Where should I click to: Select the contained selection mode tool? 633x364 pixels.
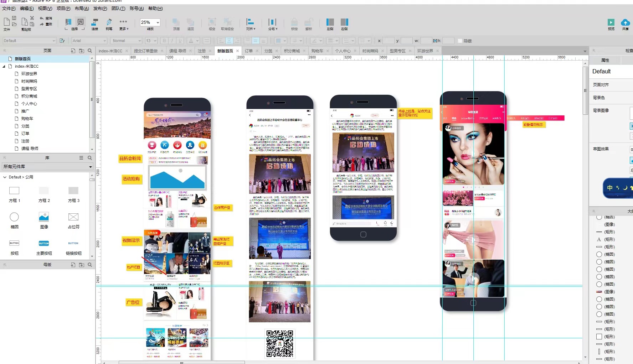click(81, 22)
